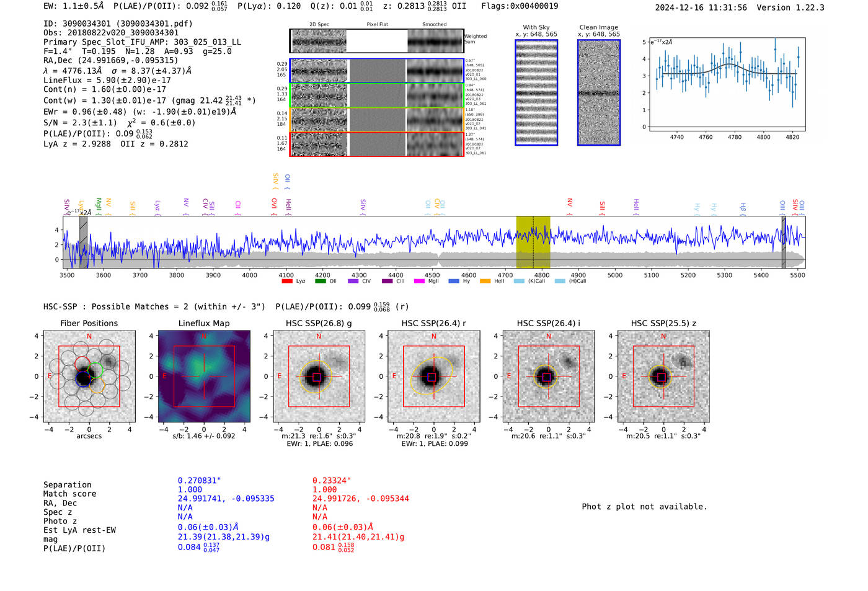Open the Fiber Positions cutout image
Image resolution: width=868 pixels, height=591 pixels.
click(89, 376)
